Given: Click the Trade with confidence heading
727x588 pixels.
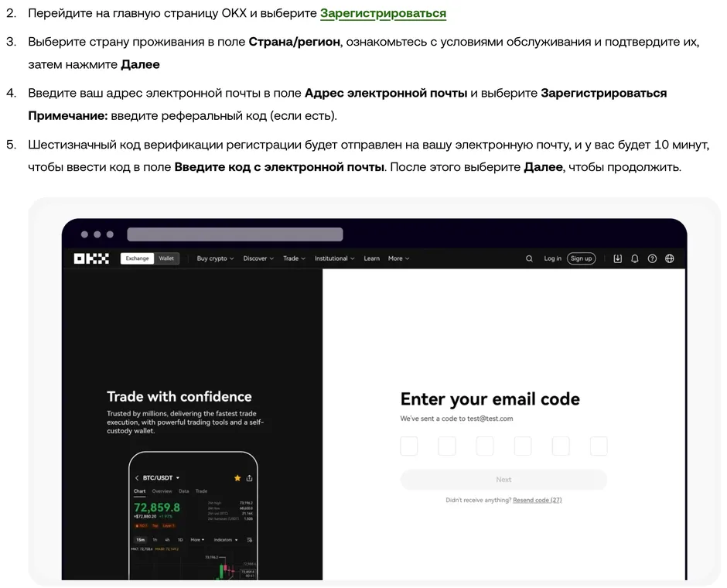Looking at the screenshot, I should coord(179,396).
